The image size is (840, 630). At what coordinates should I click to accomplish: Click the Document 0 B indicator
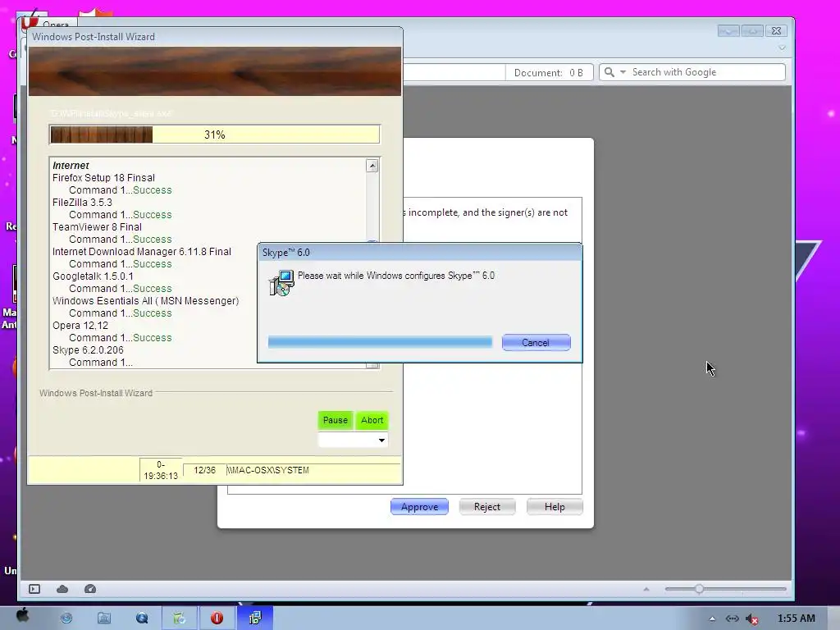pos(549,72)
